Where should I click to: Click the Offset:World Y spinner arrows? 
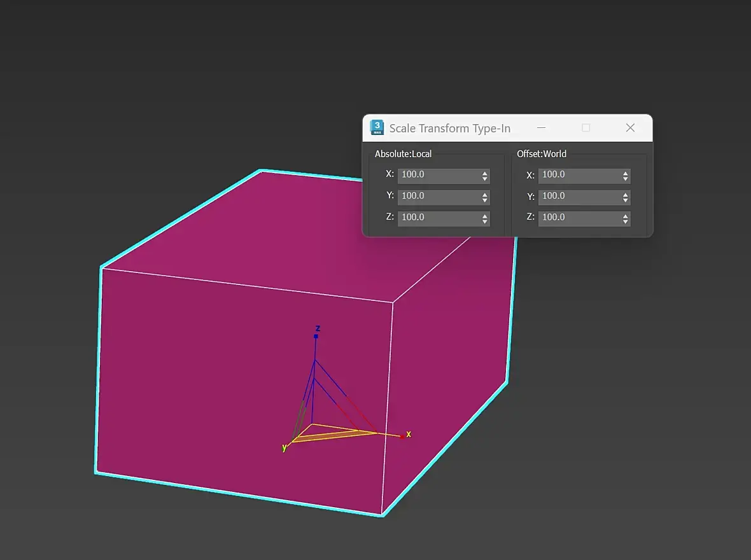tap(626, 197)
